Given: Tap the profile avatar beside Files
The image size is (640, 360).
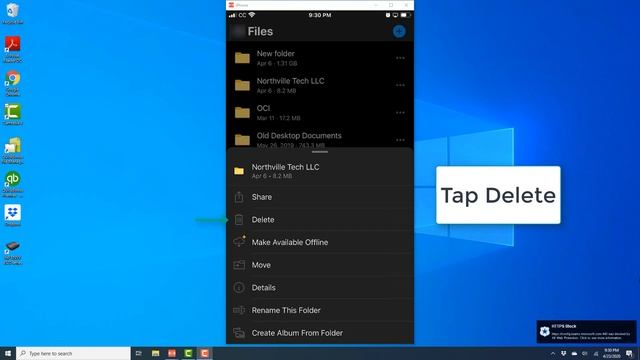Looking at the screenshot, I should 238,31.
